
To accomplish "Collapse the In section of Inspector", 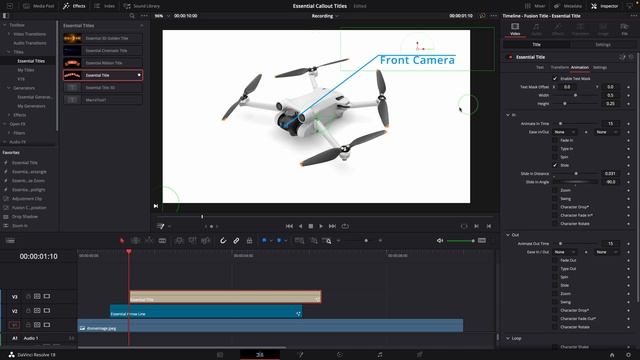I will [508, 115].
